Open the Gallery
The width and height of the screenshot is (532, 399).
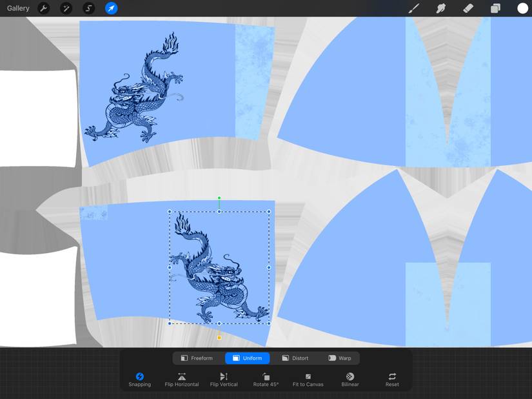point(18,8)
